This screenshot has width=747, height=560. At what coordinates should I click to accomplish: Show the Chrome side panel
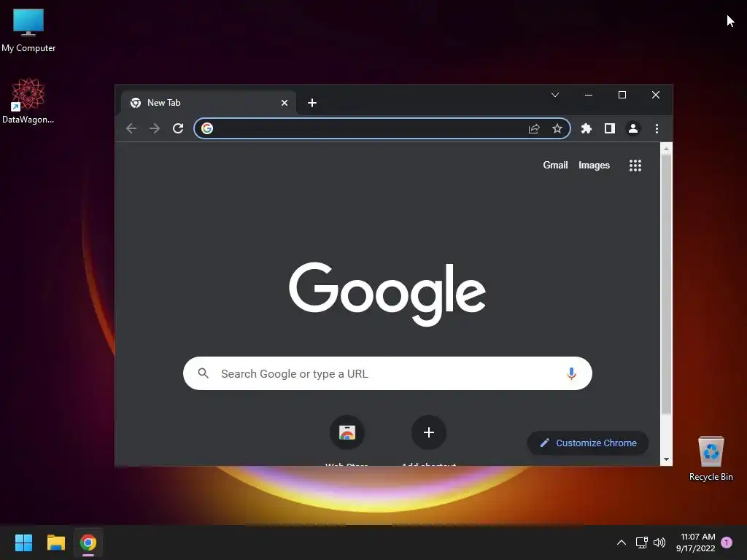pyautogui.click(x=610, y=128)
